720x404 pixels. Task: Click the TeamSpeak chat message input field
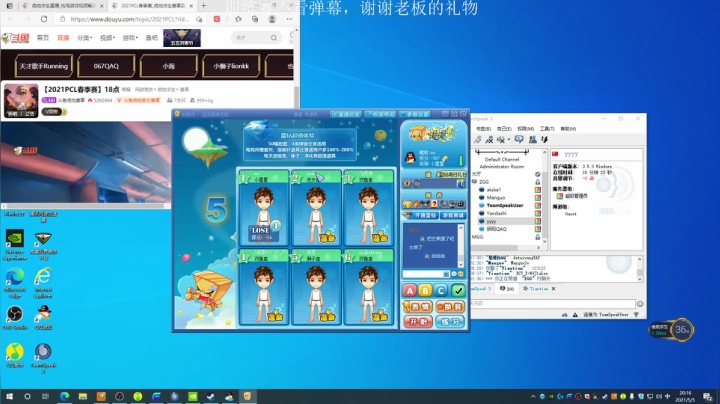click(552, 303)
